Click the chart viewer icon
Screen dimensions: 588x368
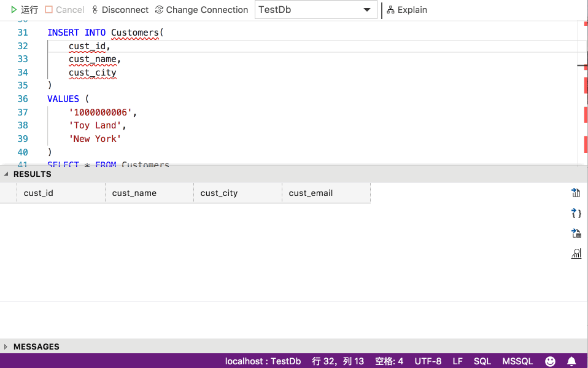click(576, 254)
